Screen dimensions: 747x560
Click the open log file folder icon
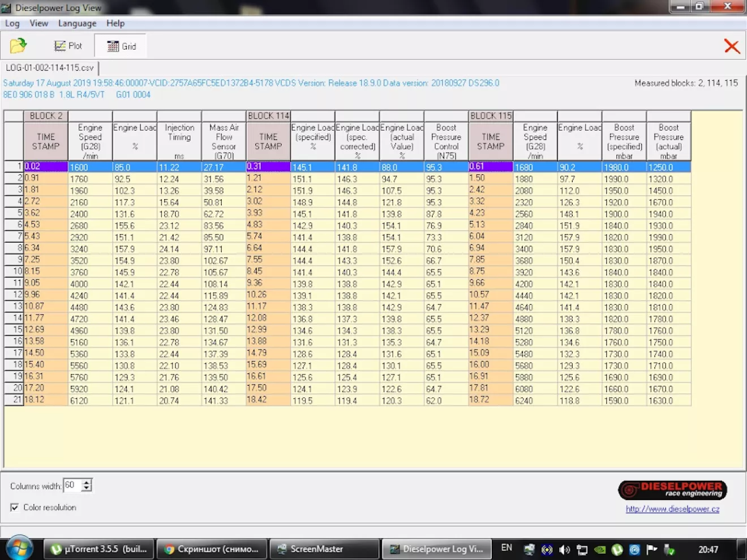[x=18, y=46]
